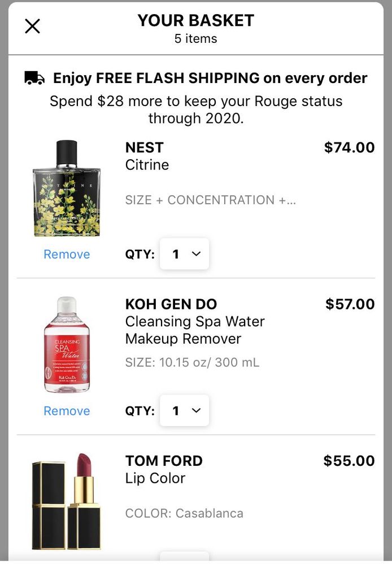Open the Cleansing Spa Water bottle image

(67, 344)
